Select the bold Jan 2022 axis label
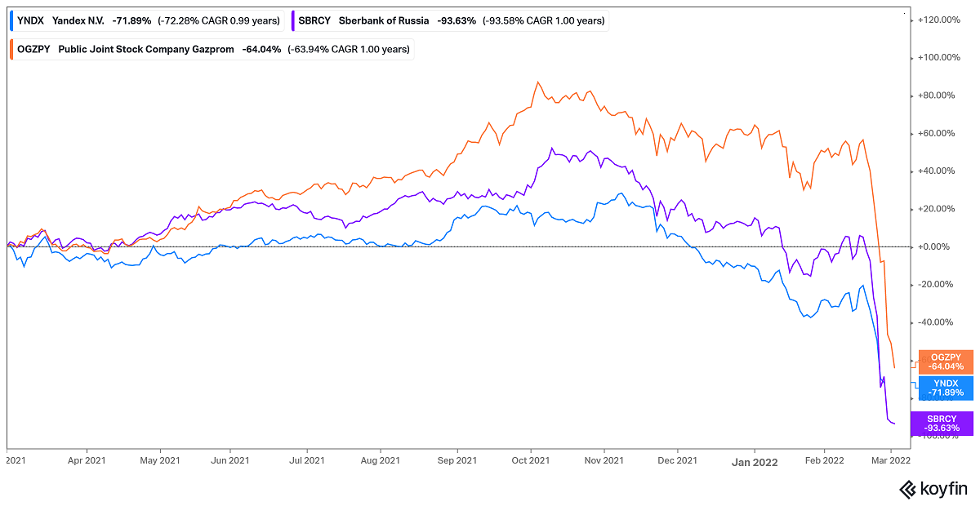 (755, 462)
